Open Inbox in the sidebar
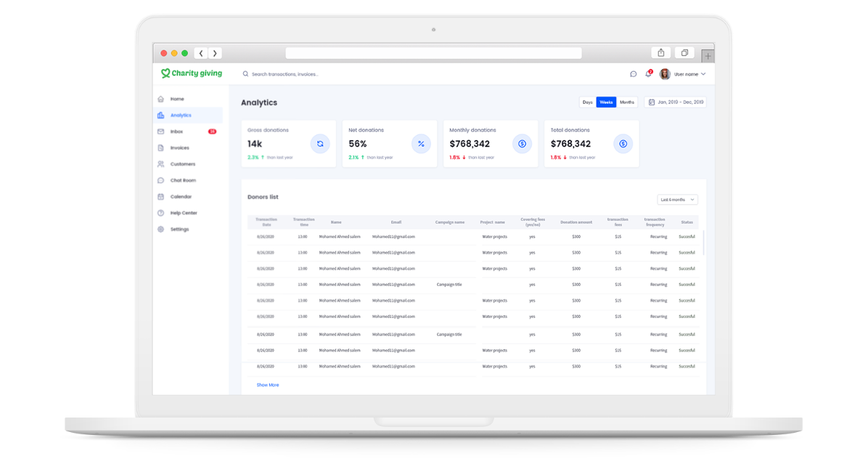The height and width of the screenshot is (464, 868). click(176, 131)
